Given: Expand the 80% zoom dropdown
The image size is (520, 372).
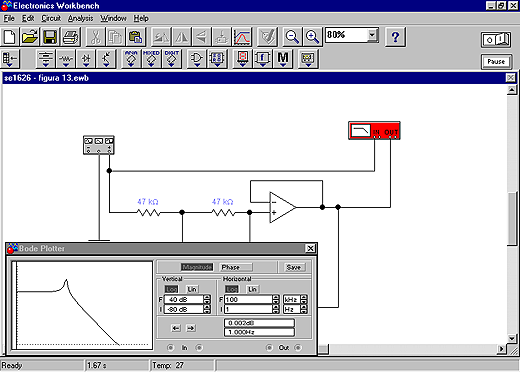Looking at the screenshot, I should 372,35.
